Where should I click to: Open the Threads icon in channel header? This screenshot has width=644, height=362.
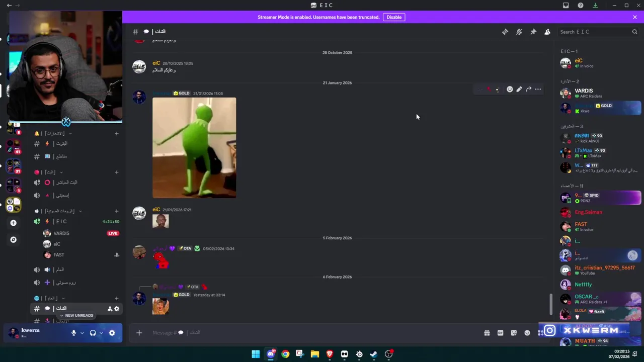coord(505,32)
